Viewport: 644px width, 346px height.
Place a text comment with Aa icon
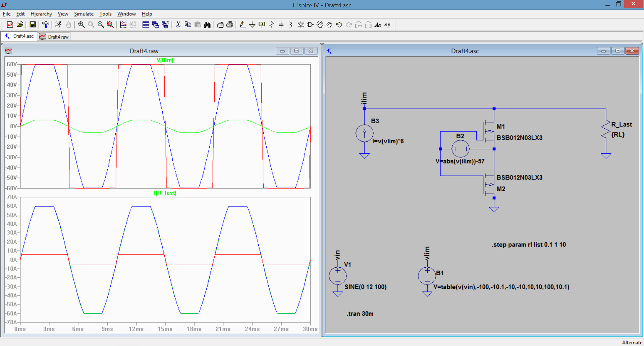click(378, 24)
